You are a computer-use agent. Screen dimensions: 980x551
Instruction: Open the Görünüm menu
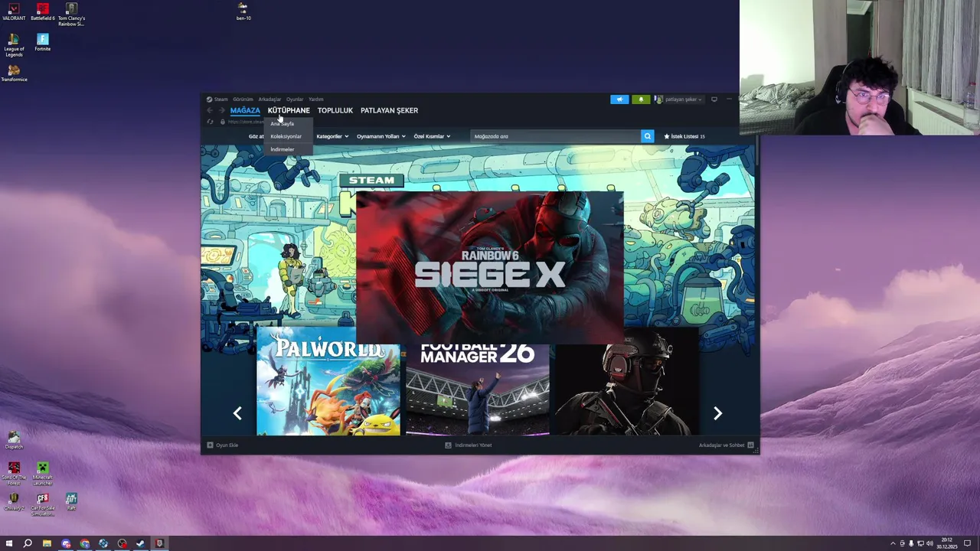tap(243, 99)
